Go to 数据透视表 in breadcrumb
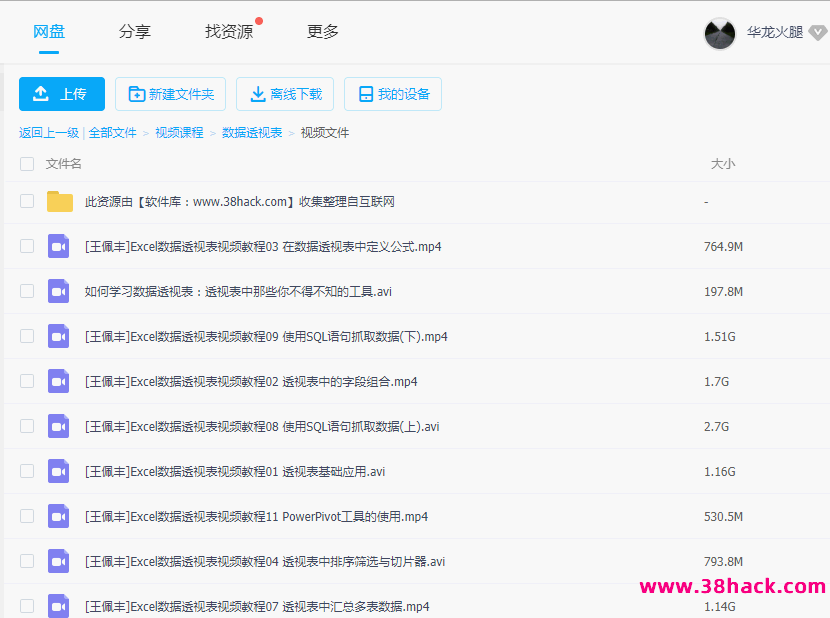830x618 pixels. pos(252,133)
